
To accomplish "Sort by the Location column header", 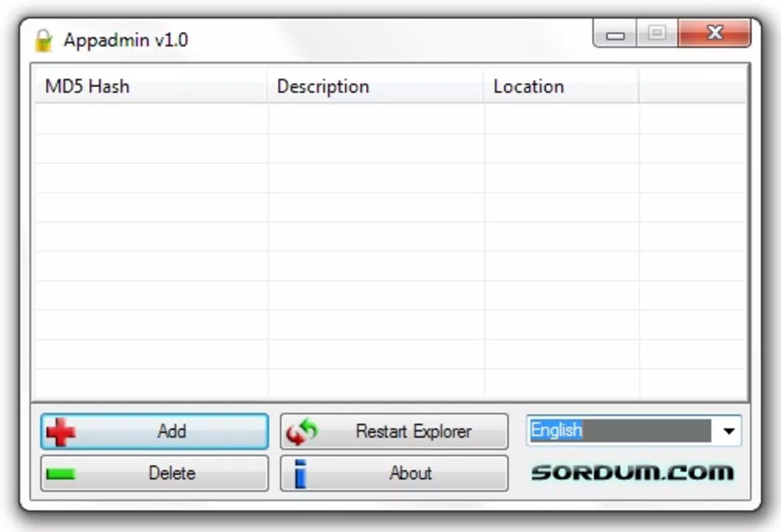I will tap(561, 86).
